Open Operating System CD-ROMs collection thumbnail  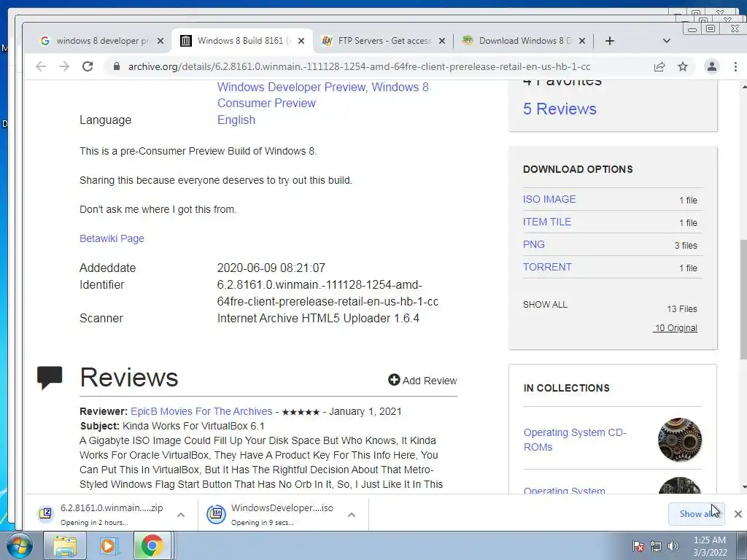[680, 440]
